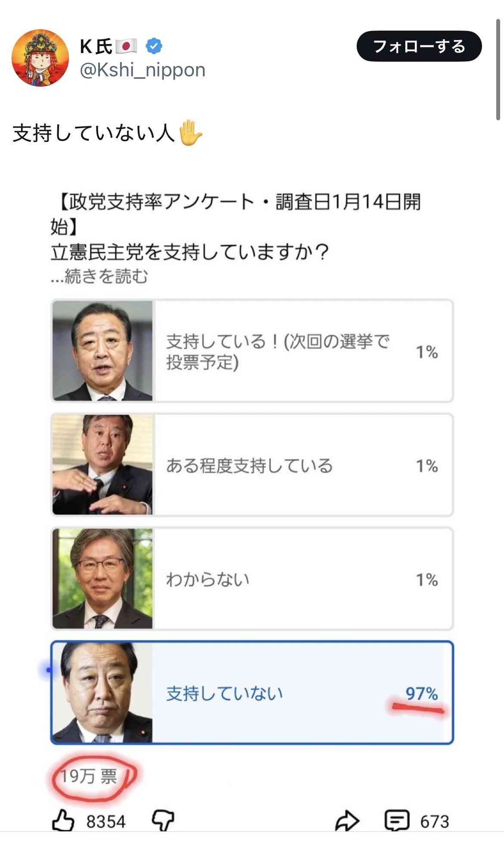Viewport: 504px width, 842px height.
Task: Open the @Kshi_nippon handle link
Action: (x=143, y=70)
